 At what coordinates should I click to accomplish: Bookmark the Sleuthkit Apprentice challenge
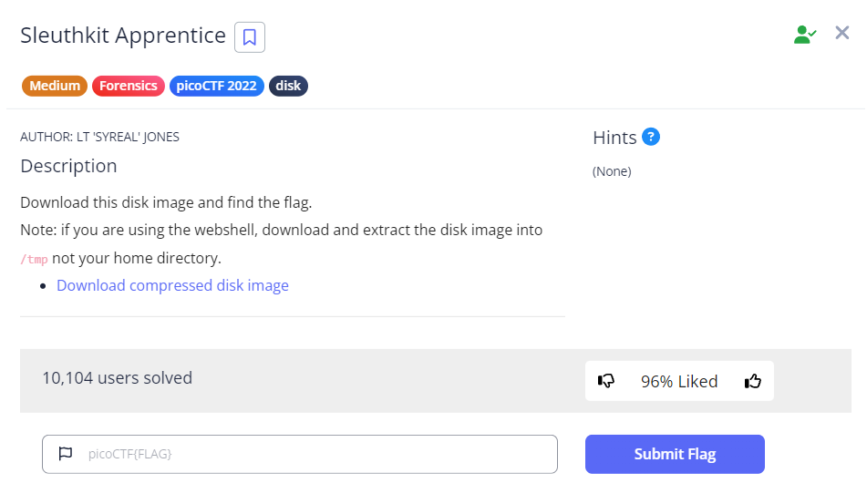(250, 37)
